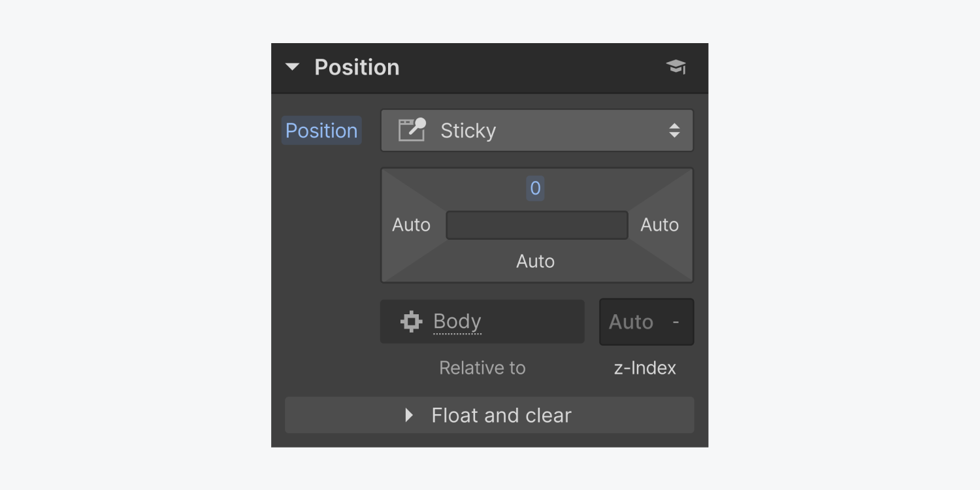Open the Body relative-to link
This screenshot has width=980, height=490.
pyautogui.click(x=457, y=321)
